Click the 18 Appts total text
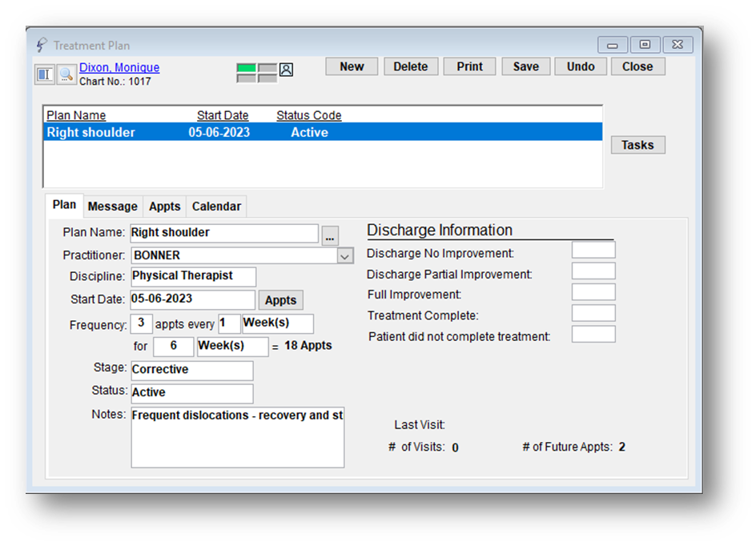756x546 pixels. click(x=308, y=346)
